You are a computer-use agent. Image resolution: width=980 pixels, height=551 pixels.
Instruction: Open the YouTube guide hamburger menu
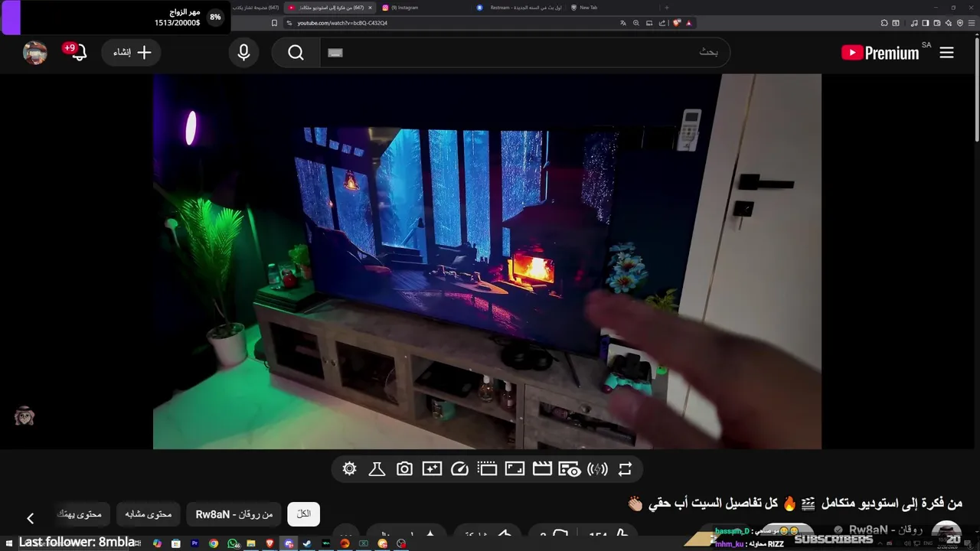(x=946, y=53)
